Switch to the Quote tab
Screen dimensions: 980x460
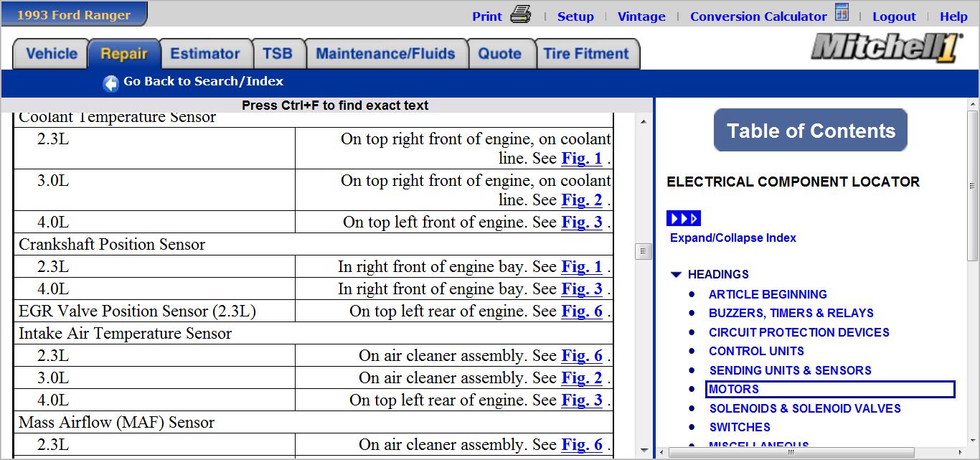(500, 54)
